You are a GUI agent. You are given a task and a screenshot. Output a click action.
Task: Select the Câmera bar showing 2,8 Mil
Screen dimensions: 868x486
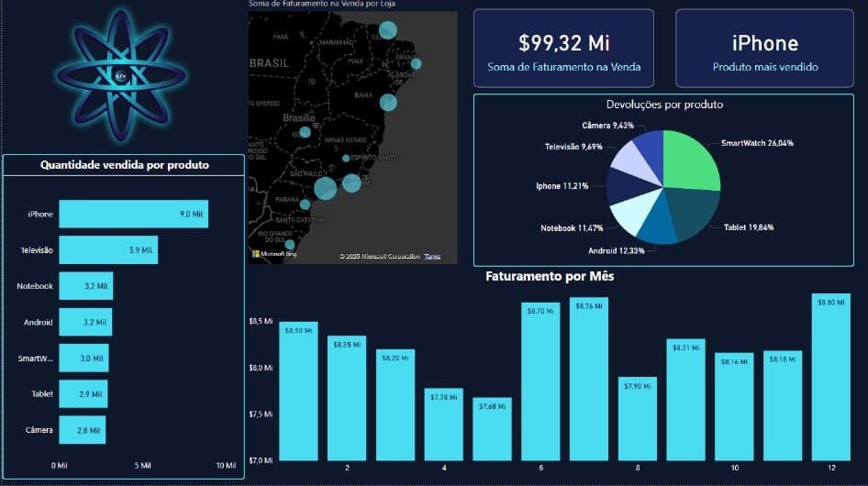tap(82, 429)
